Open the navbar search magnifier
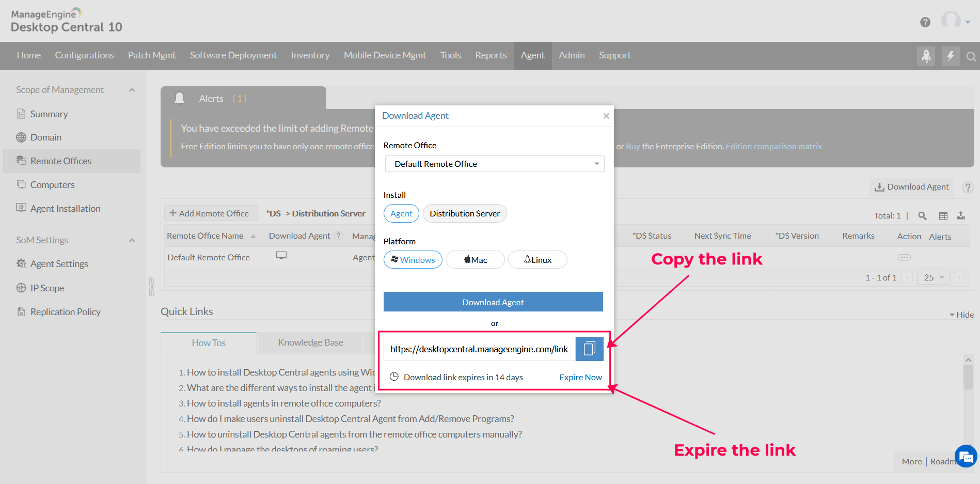Image resolution: width=980 pixels, height=484 pixels. click(x=971, y=56)
